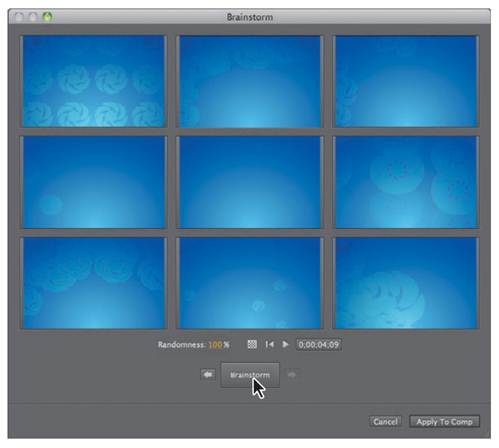
Task: Select bottom-middle variant with small swirls
Action: (250, 283)
